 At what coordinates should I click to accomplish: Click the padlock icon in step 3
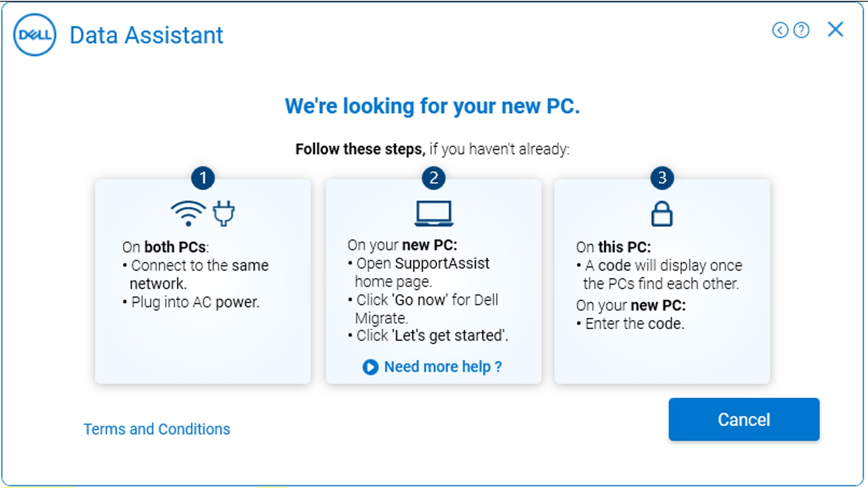(662, 214)
